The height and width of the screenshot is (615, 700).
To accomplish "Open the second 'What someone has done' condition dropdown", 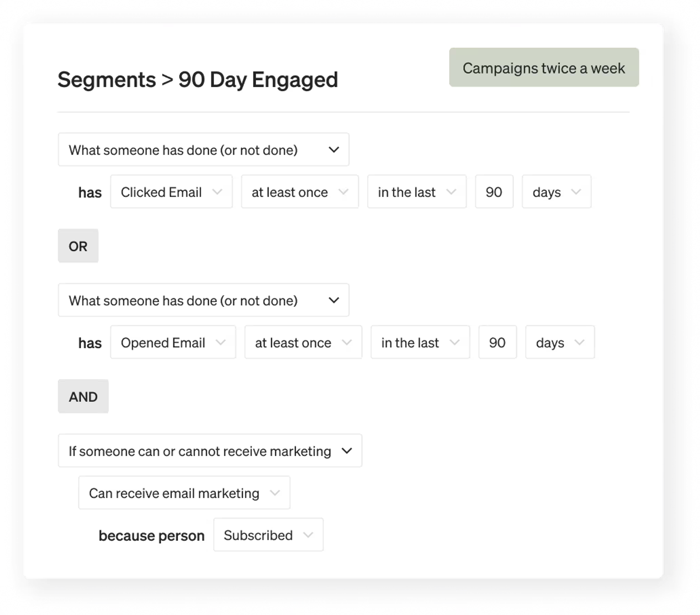I will point(203,300).
